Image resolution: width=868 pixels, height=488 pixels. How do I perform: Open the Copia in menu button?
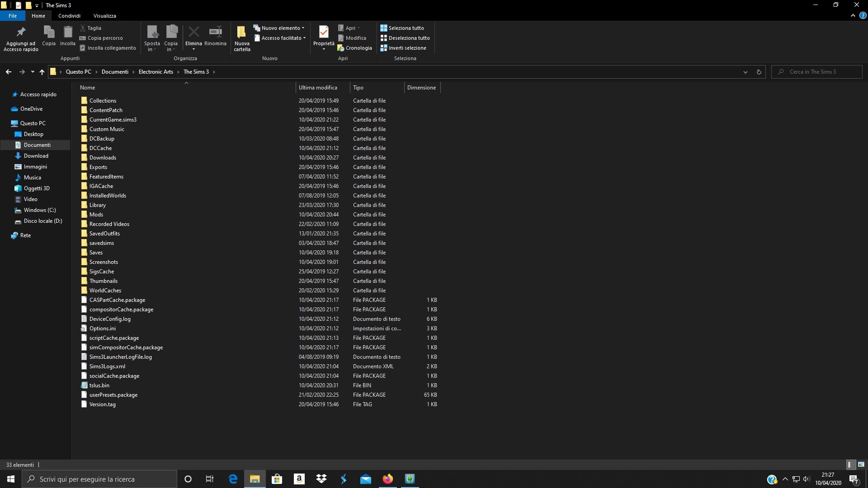171,38
